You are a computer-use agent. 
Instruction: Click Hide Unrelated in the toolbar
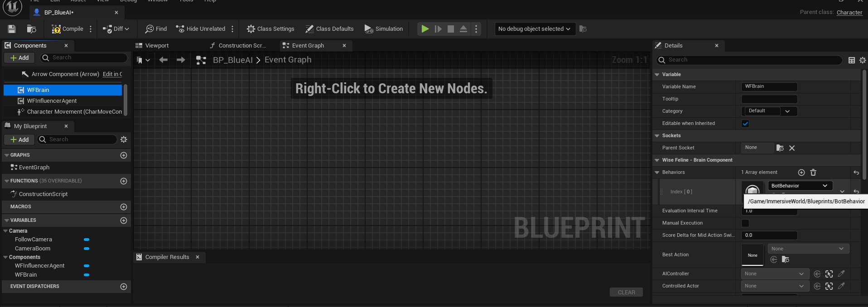point(200,29)
